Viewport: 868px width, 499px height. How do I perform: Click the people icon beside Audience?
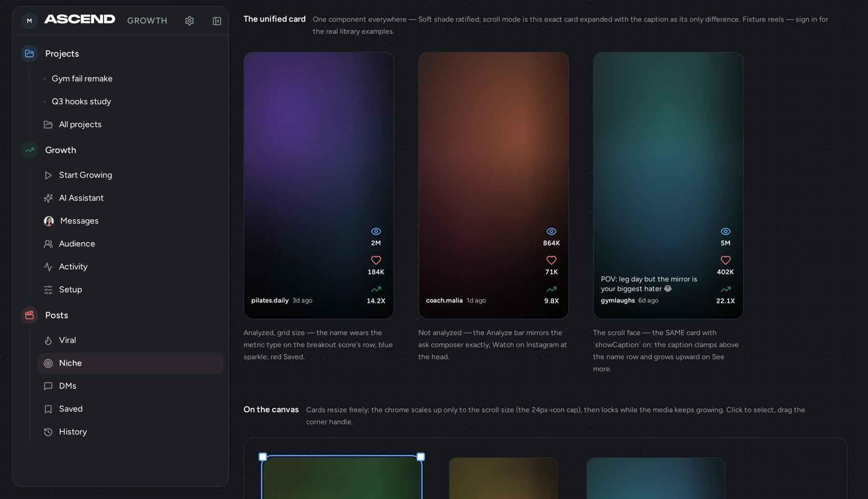pyautogui.click(x=48, y=244)
